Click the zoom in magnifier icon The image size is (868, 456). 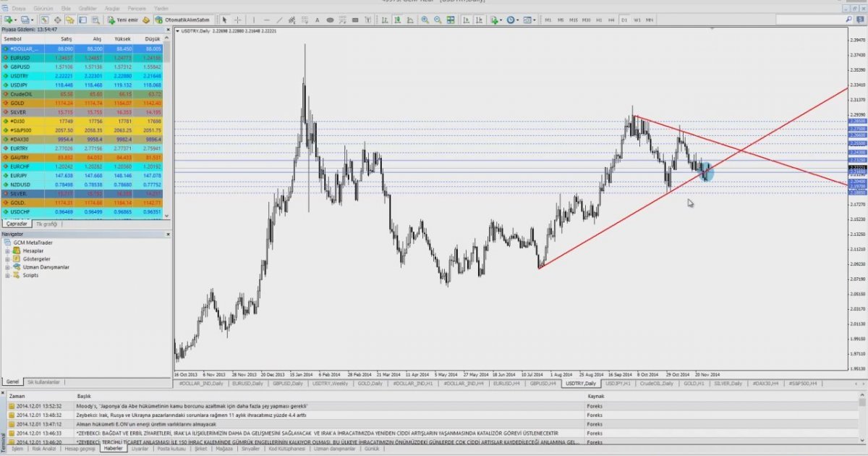(424, 20)
